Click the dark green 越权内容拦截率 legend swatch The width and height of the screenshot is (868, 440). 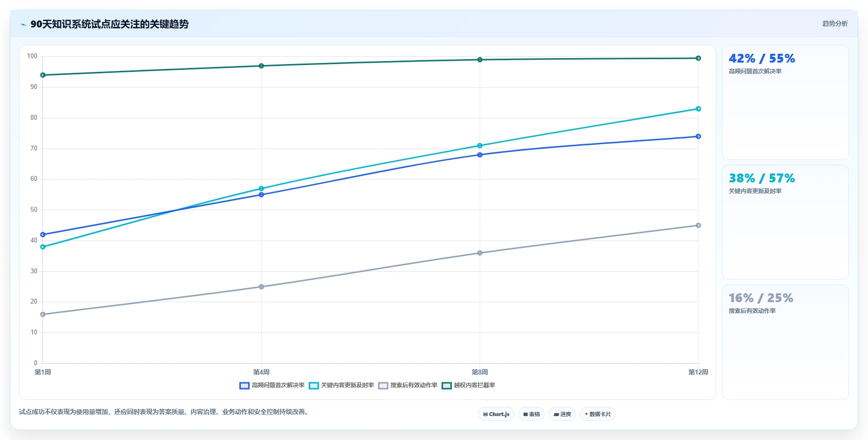tap(446, 386)
